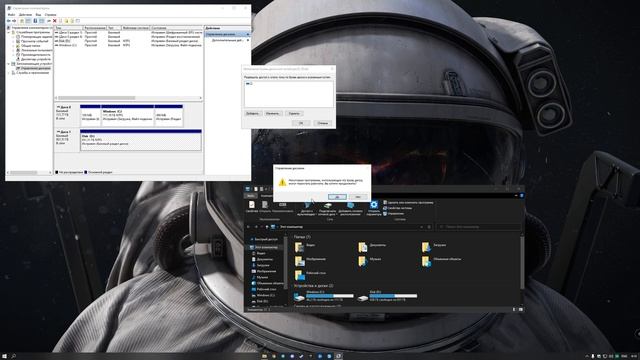The width and height of the screenshot is (640, 360).
Task: Select the Disk (D:) partition block on Disk 1
Action: click(141, 140)
